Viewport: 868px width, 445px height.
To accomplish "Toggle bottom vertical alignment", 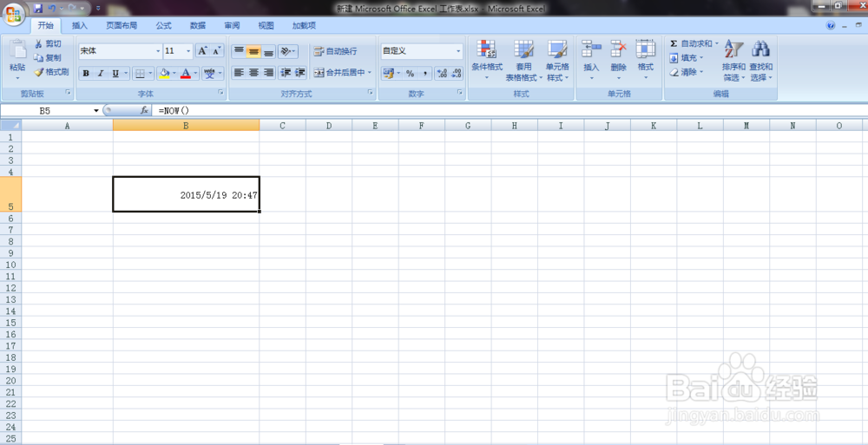I will 268,51.
